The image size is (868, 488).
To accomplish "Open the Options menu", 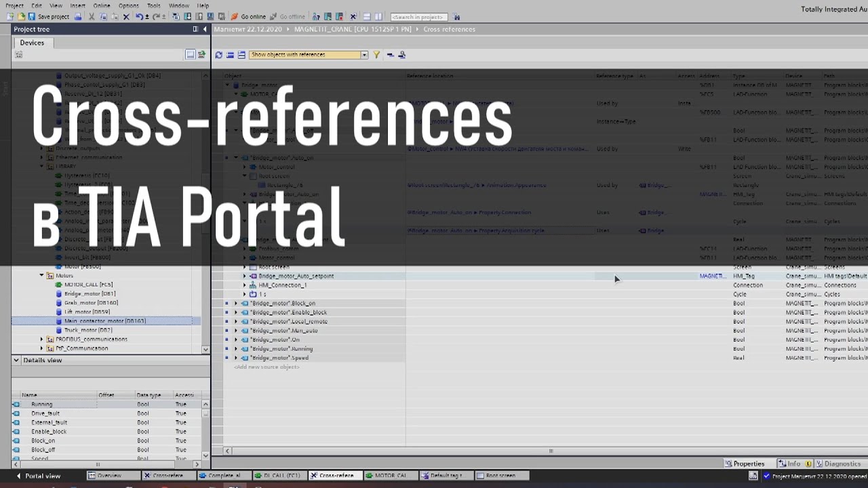I will pos(128,5).
